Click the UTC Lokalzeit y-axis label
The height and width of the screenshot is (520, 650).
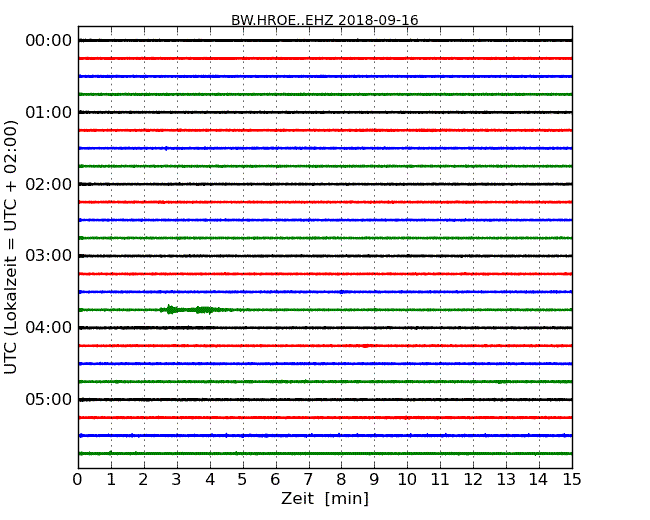tap(11, 247)
